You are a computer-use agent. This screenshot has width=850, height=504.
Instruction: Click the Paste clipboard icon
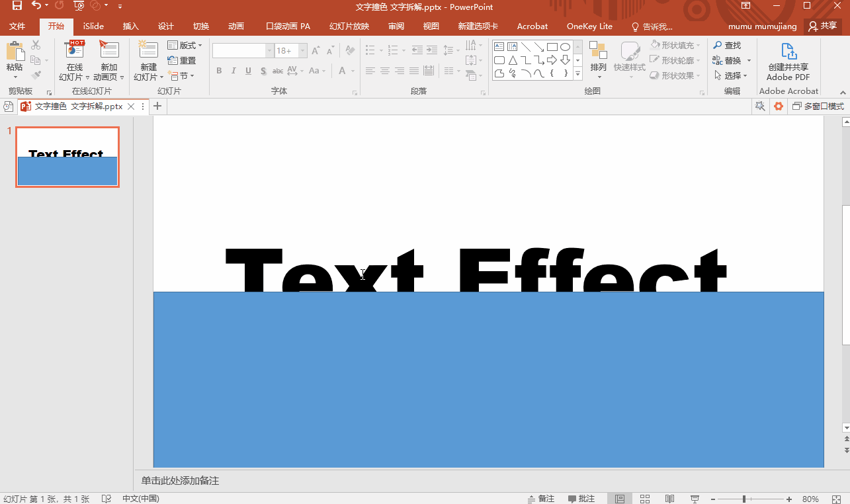coord(14,52)
